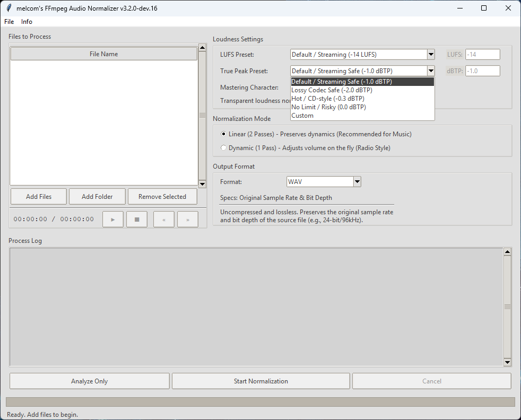Click the rewind « button
This screenshot has height=420, width=521.
pyautogui.click(x=164, y=220)
